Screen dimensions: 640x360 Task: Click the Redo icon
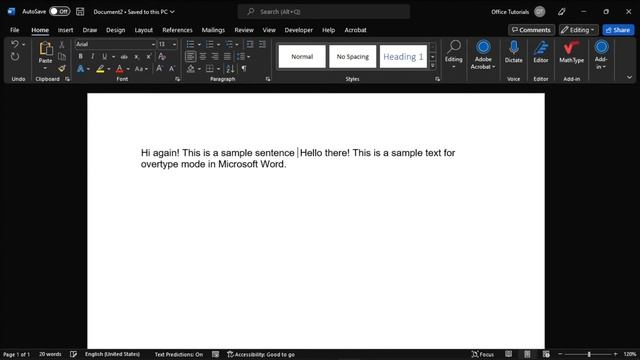click(x=15, y=56)
